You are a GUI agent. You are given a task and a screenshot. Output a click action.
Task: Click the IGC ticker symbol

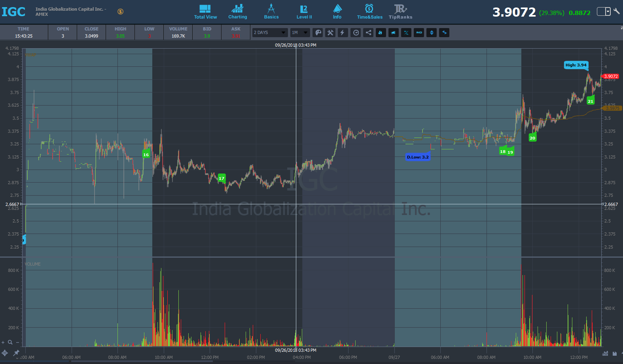point(13,12)
